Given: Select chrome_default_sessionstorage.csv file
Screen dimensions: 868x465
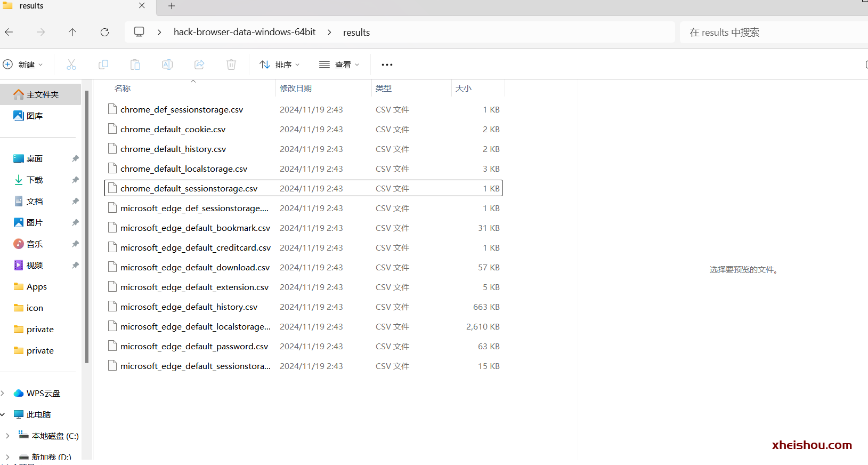Looking at the screenshot, I should (303, 188).
